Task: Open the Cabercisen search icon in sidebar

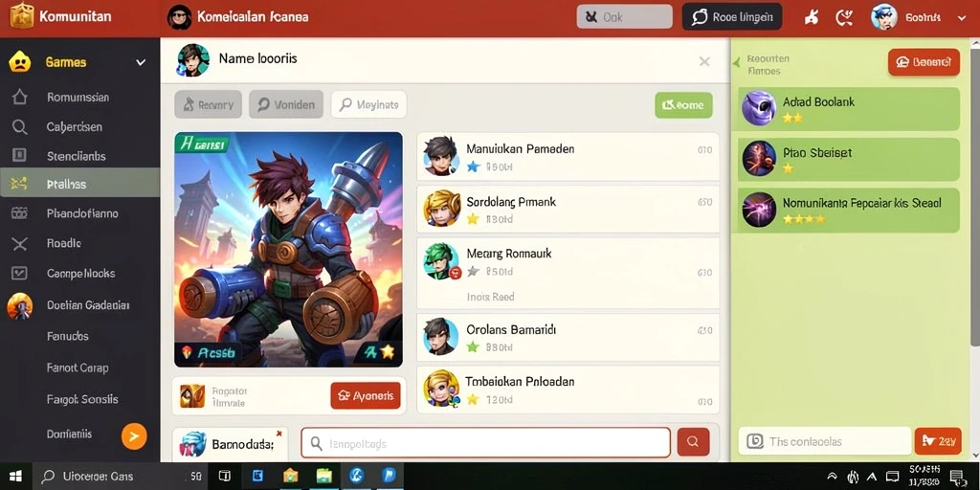Action: tap(20, 127)
